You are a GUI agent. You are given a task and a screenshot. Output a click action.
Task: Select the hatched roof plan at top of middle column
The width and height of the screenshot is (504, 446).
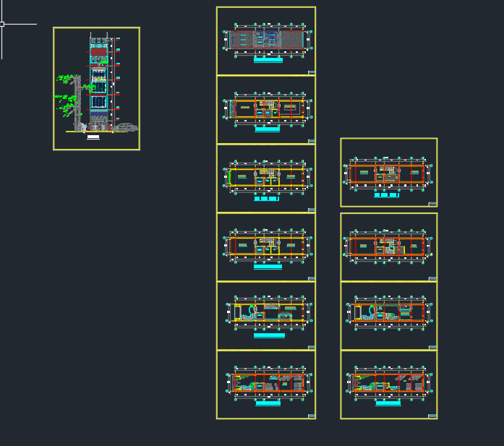pyautogui.click(x=266, y=40)
